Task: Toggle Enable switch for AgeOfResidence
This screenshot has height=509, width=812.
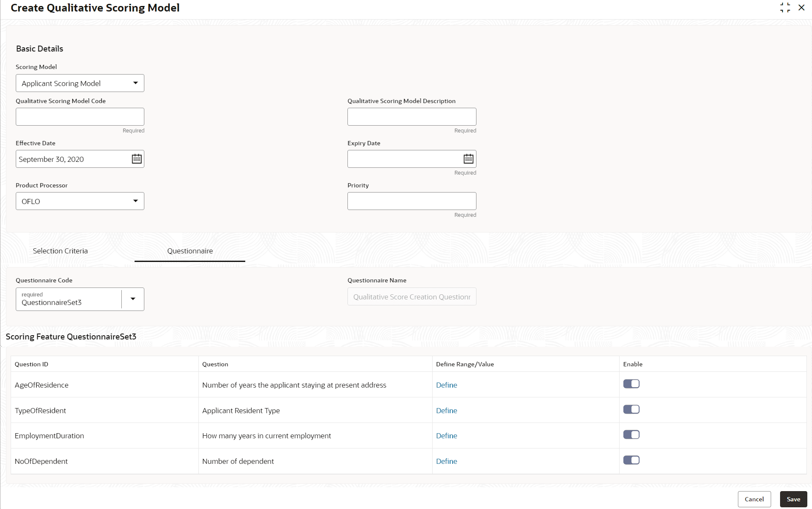Action: [631, 384]
